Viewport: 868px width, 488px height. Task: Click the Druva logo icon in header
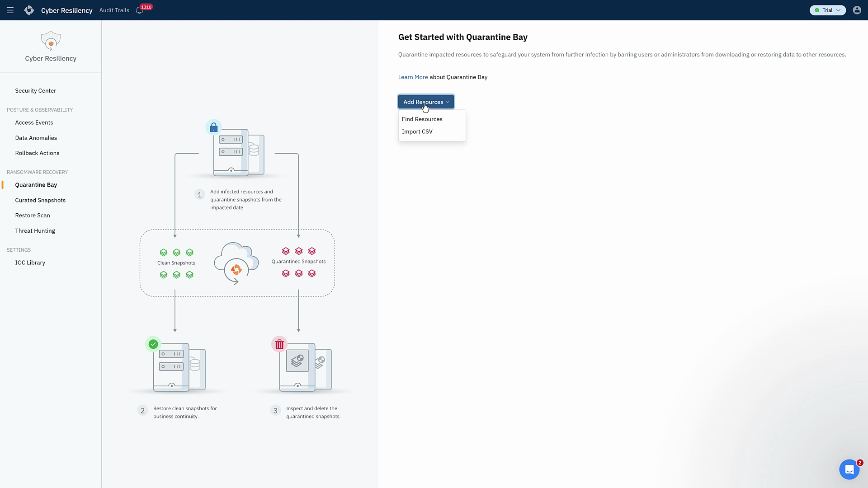29,10
